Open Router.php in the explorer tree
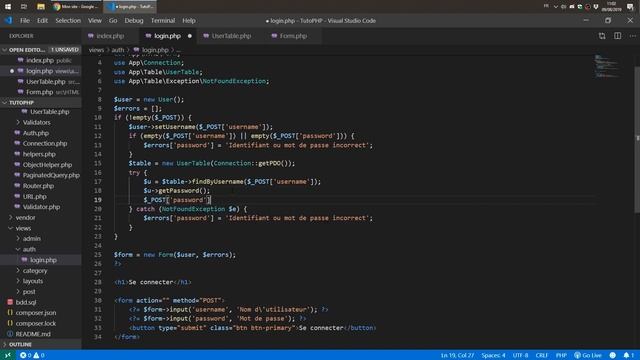 pyautogui.click(x=38, y=186)
